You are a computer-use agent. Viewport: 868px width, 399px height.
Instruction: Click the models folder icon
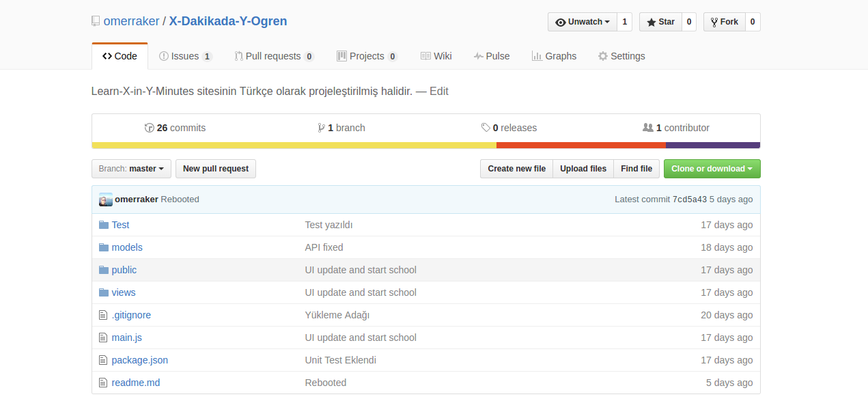pos(104,247)
